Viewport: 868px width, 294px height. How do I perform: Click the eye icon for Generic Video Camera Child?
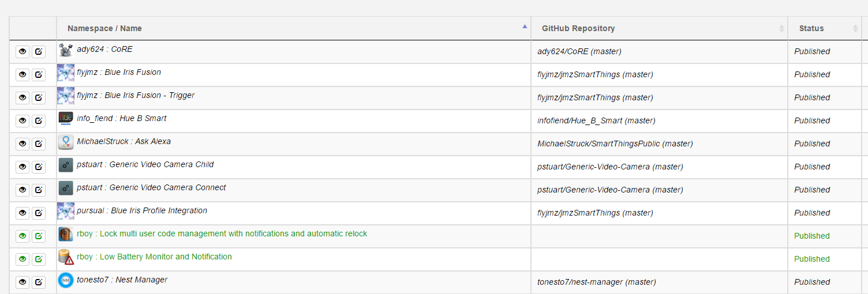23,167
